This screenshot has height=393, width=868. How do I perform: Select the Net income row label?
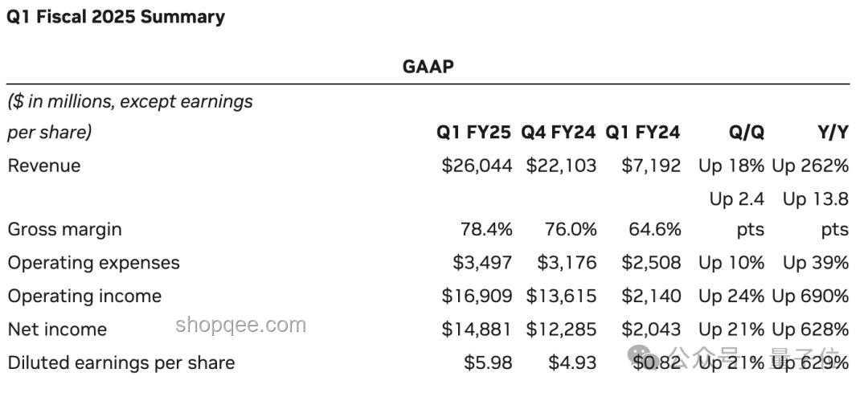57,330
